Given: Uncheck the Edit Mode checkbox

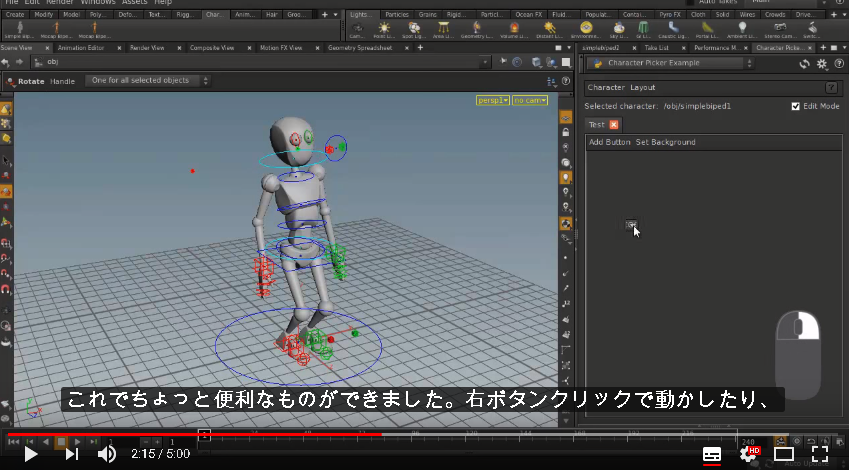Looking at the screenshot, I should tap(795, 106).
